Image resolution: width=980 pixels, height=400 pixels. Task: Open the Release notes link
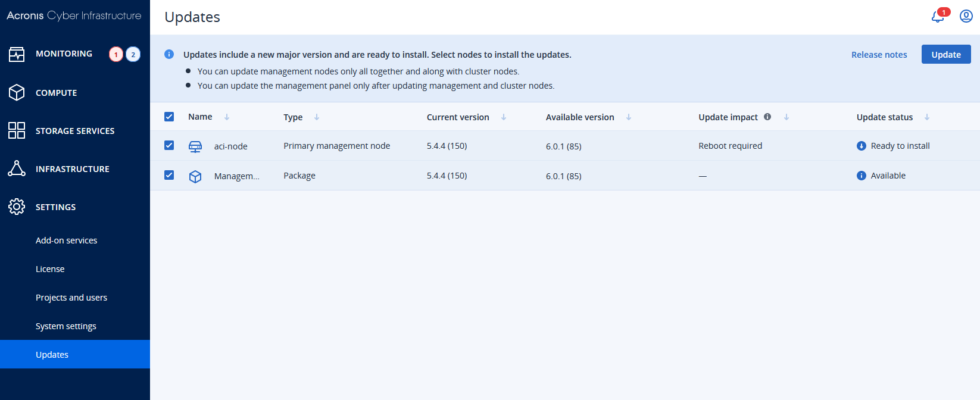click(879, 54)
